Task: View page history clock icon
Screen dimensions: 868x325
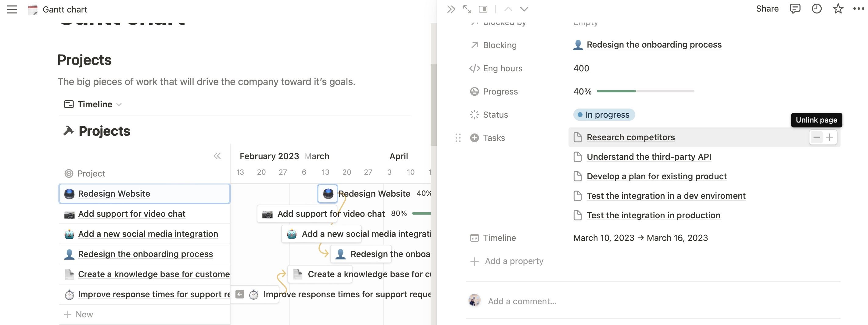Action: coord(816,9)
